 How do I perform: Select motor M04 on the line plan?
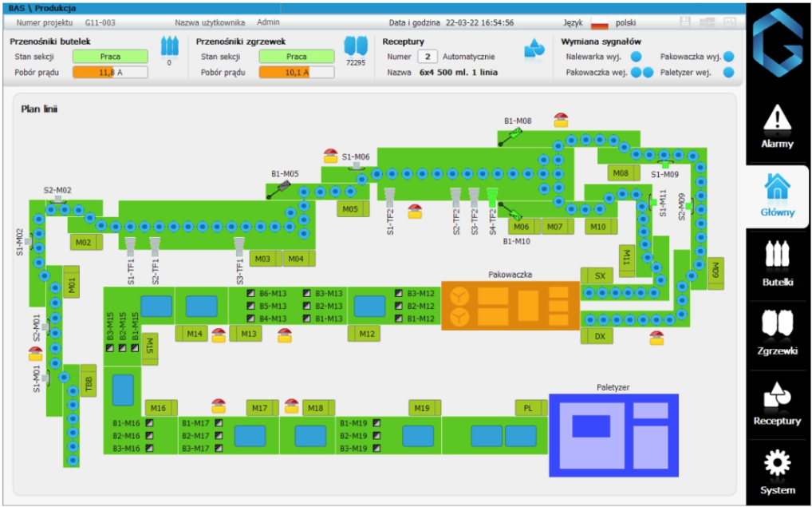tap(298, 259)
